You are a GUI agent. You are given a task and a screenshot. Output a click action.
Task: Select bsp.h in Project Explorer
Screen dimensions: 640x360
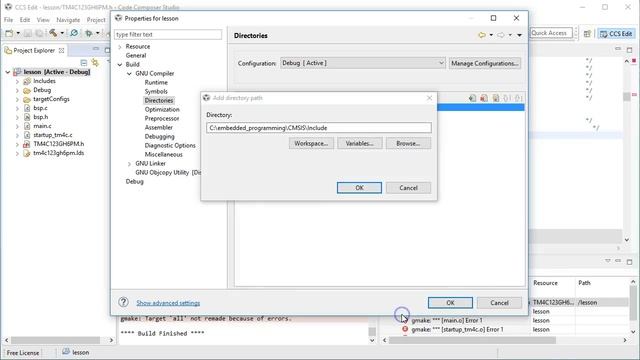coord(41,117)
